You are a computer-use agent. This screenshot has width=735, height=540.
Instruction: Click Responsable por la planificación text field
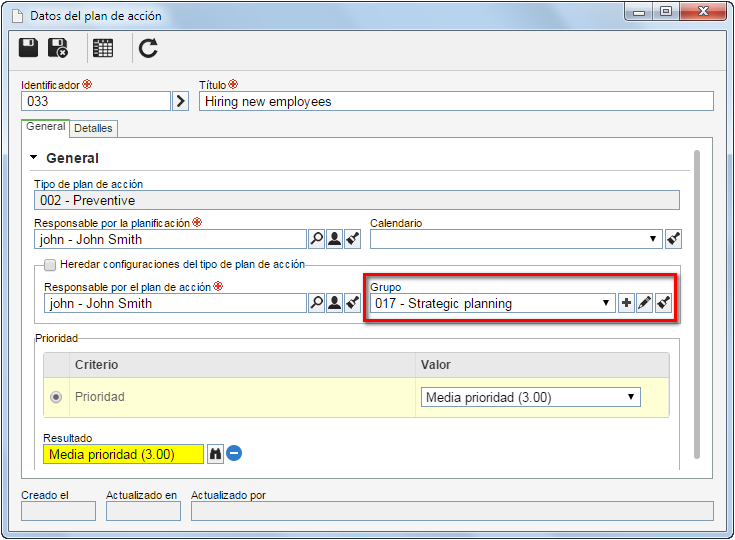[171, 239]
